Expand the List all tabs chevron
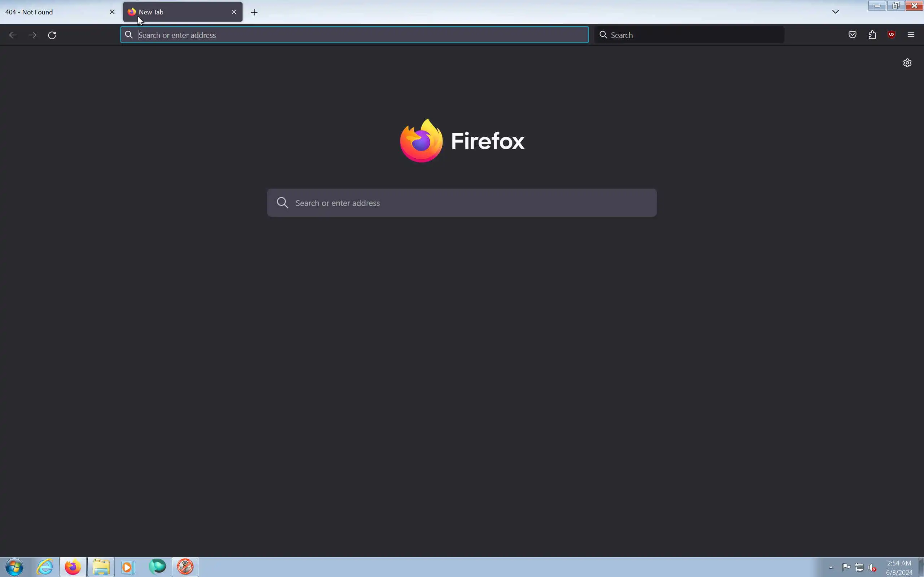This screenshot has width=924, height=577. pos(836,12)
